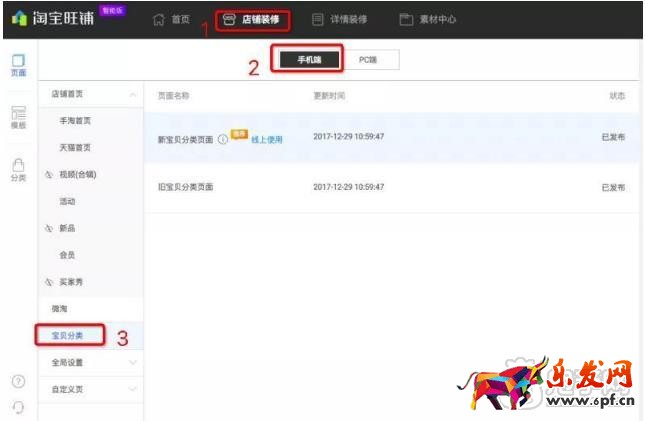
Task: Expand the 全局设置 section chevron
Action: (133, 363)
